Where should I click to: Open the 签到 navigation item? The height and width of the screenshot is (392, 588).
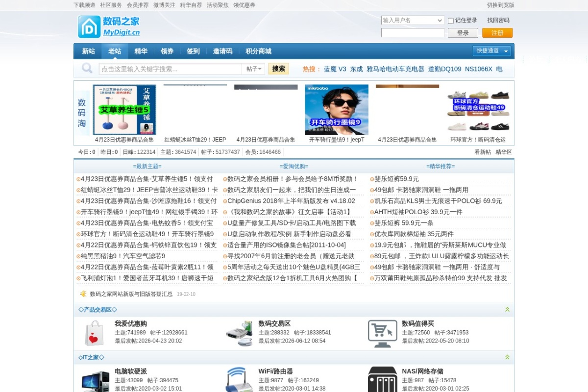pyautogui.click(x=194, y=51)
